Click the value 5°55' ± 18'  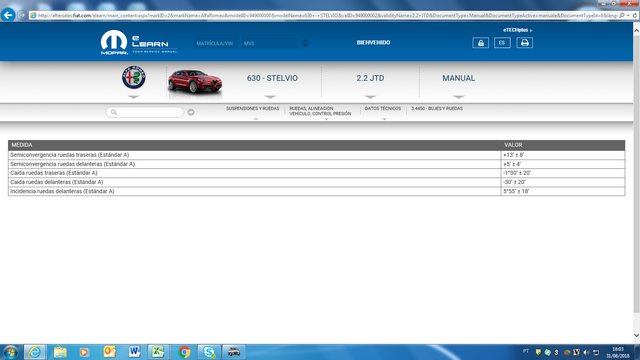(516, 191)
